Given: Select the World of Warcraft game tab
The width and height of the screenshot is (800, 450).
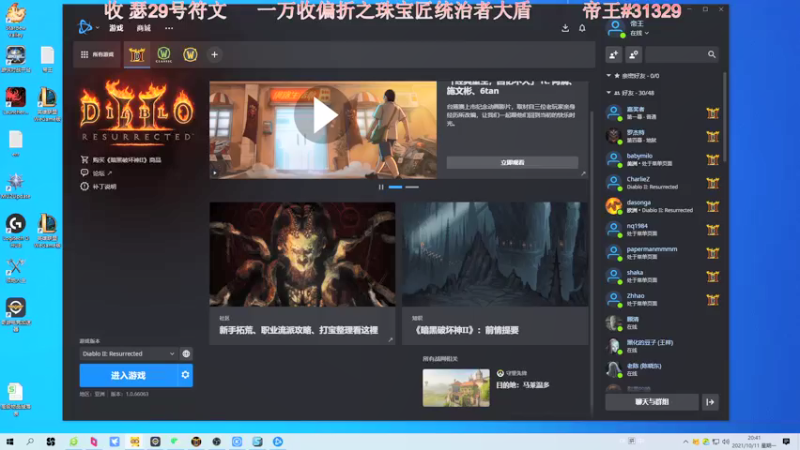Looking at the screenshot, I should [190, 55].
